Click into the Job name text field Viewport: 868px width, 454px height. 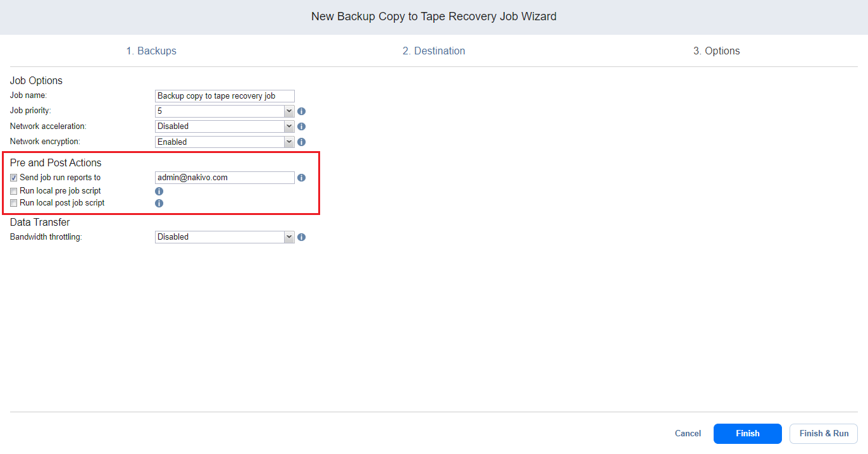coord(225,96)
